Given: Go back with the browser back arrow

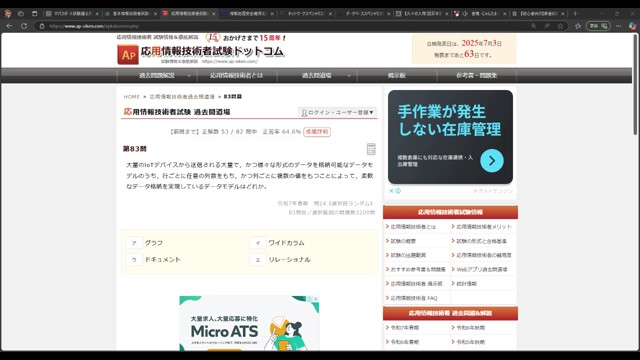Looking at the screenshot, I should point(9,26).
